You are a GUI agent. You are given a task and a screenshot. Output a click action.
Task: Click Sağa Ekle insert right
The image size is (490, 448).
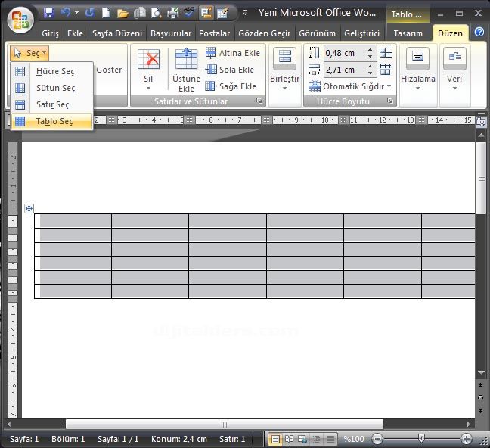click(x=231, y=86)
